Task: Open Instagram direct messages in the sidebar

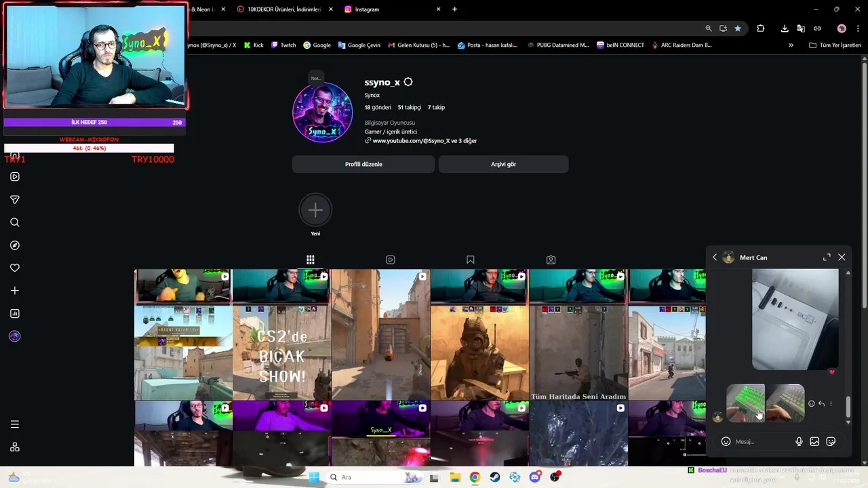Action: [15, 200]
